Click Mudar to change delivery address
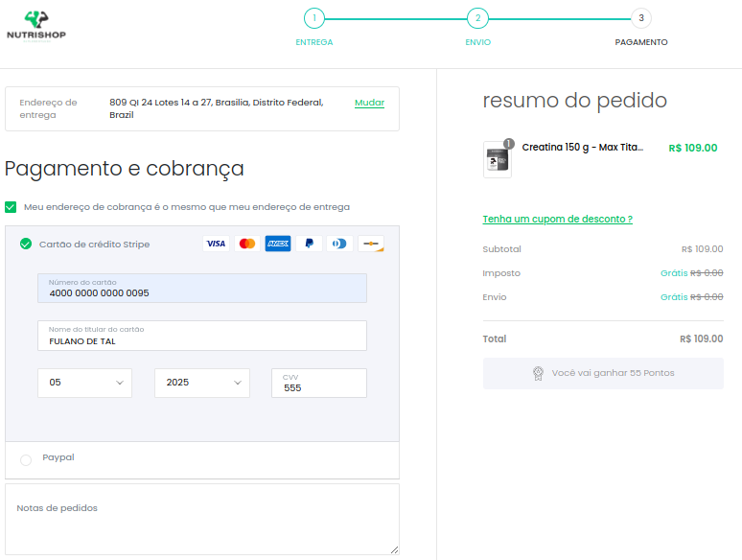 coord(370,103)
